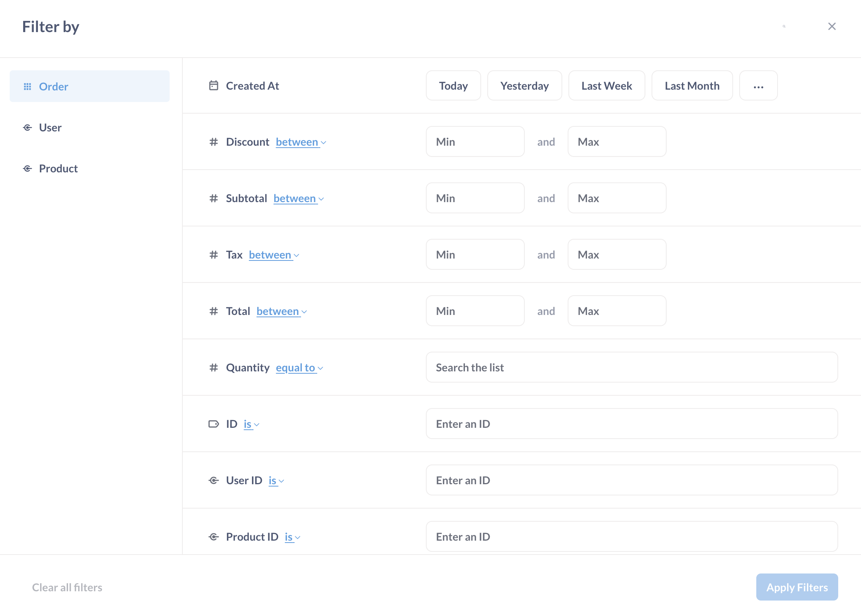
Task: Click the Last Month button for Created At
Action: coord(693,85)
